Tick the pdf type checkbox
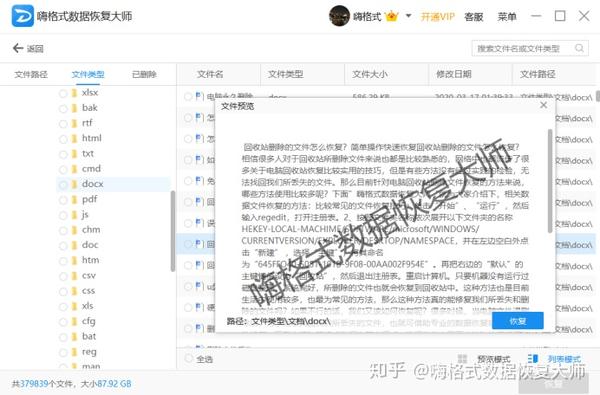The height and width of the screenshot is (395, 600). coord(63,200)
